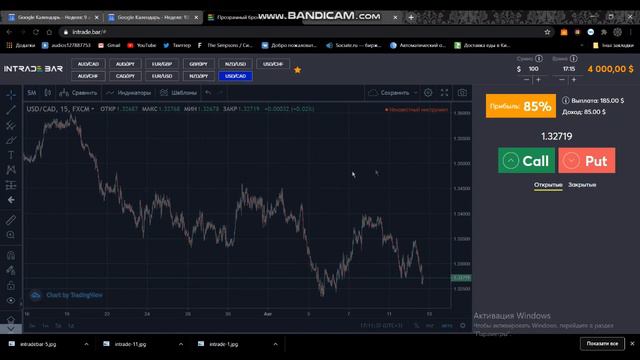Toggle the auto scale option at chart bottom
The image size is (640, 360).
(x=447, y=326)
